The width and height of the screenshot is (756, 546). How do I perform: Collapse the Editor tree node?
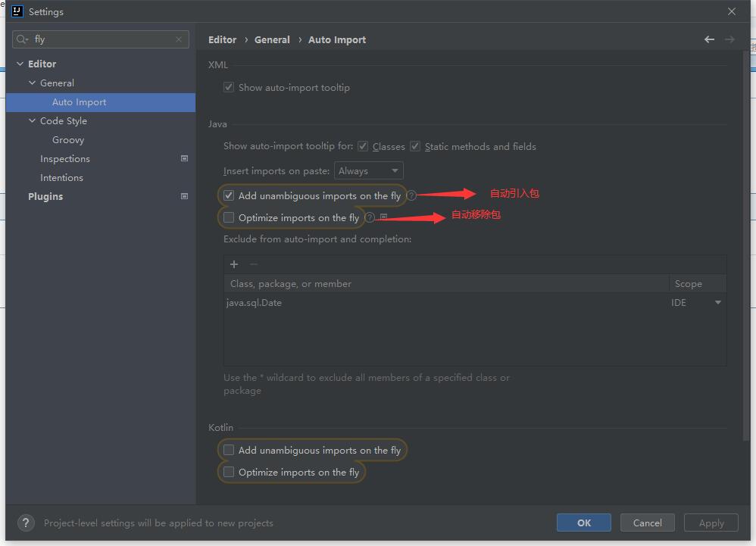point(20,64)
